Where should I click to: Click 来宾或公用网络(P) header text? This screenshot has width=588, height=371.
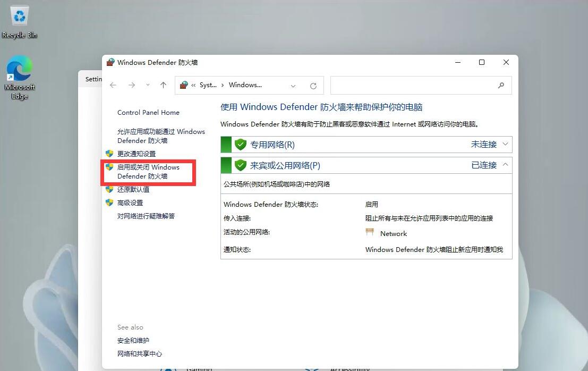(x=285, y=165)
